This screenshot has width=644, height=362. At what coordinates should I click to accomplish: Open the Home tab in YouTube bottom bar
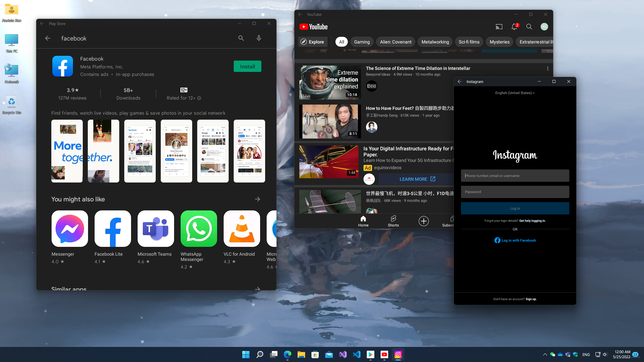point(363,221)
